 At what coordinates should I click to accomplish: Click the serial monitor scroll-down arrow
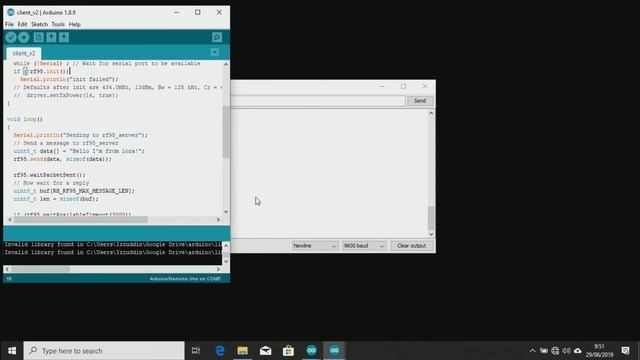click(x=431, y=234)
